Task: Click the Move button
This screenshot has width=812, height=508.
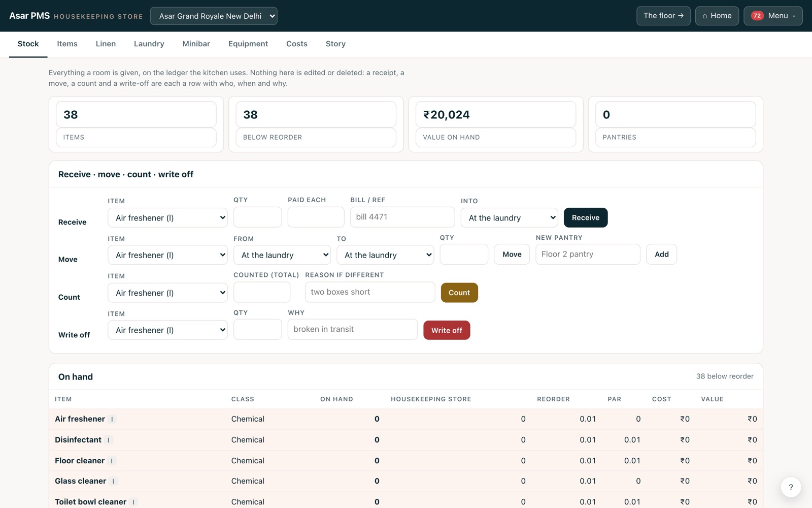Action: 512,254
